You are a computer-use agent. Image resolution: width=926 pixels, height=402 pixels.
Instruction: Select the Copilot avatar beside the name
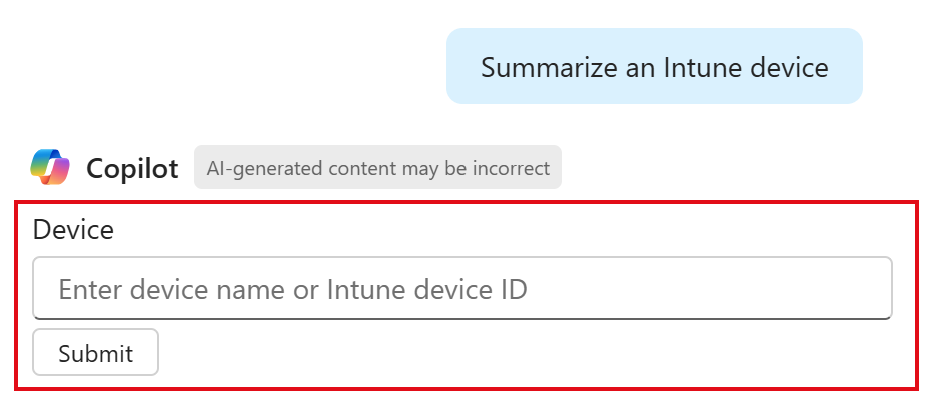pyautogui.click(x=50, y=167)
